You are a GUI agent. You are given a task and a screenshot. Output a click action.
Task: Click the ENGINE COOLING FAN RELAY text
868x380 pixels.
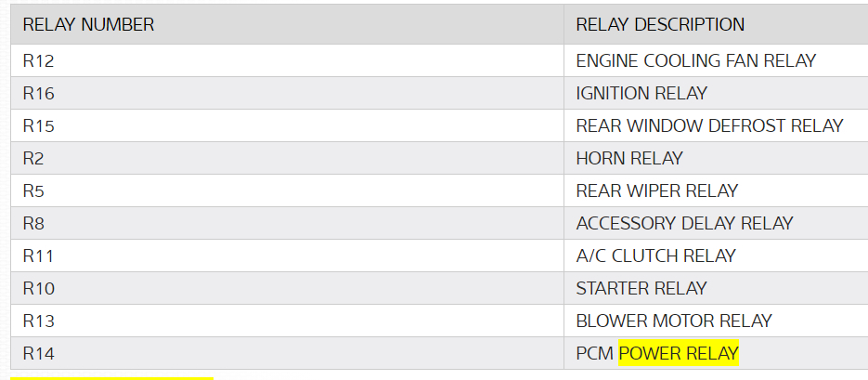(695, 60)
